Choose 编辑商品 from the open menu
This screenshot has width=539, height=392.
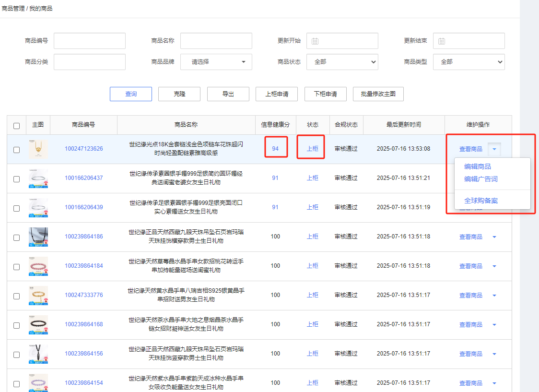coord(478,167)
